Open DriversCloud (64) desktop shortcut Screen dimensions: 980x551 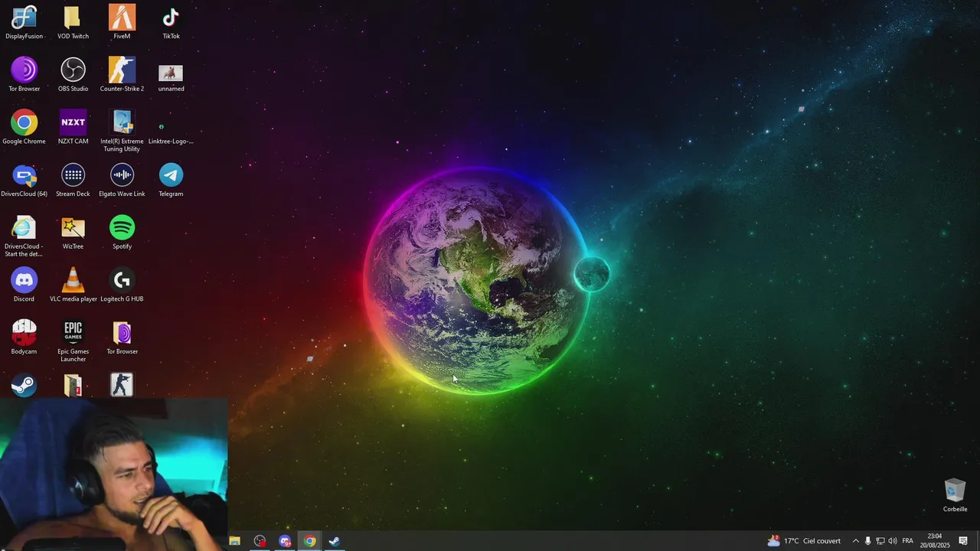(24, 181)
